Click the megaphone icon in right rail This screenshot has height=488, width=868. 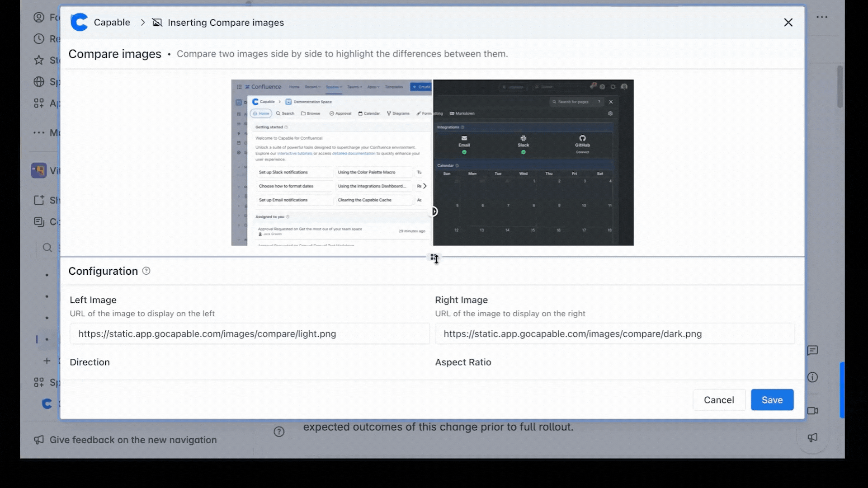[813, 437]
